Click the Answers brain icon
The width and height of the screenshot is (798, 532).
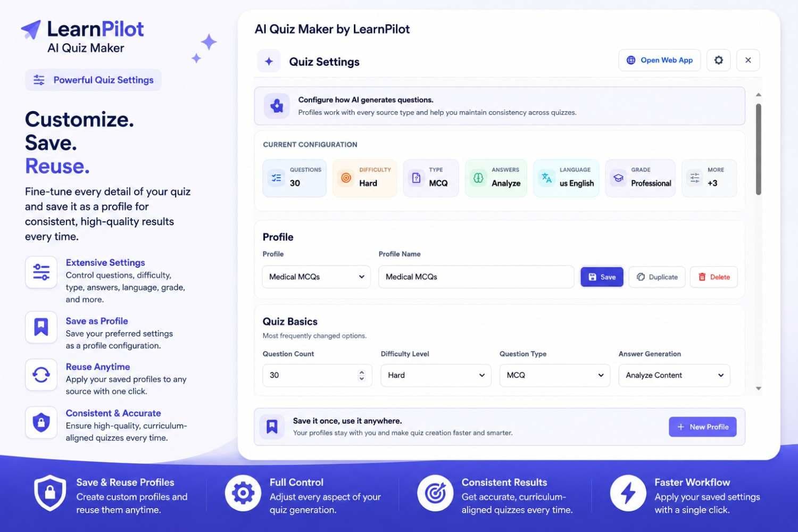[478, 178]
